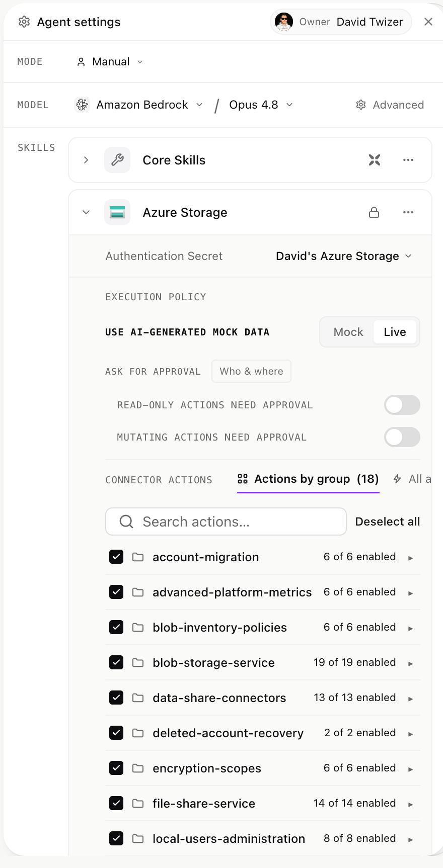
Task: Click the Owner David Twizer badge
Action: click(x=341, y=22)
